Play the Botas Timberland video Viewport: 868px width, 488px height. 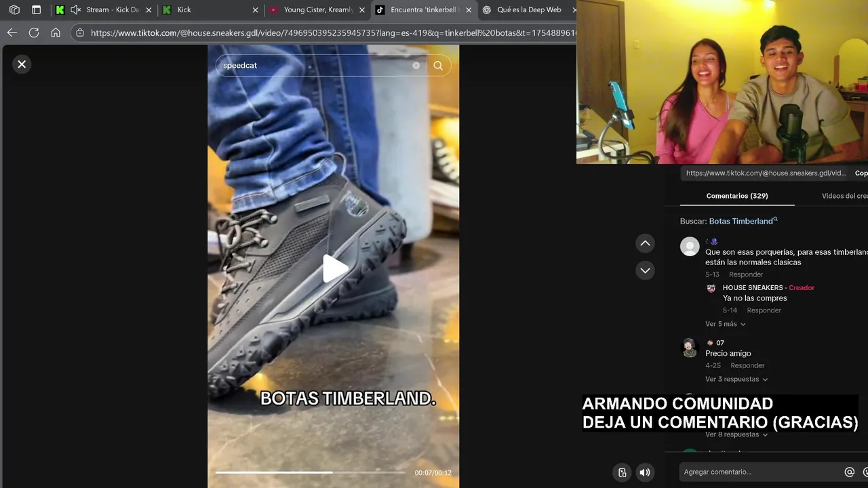pos(334,269)
